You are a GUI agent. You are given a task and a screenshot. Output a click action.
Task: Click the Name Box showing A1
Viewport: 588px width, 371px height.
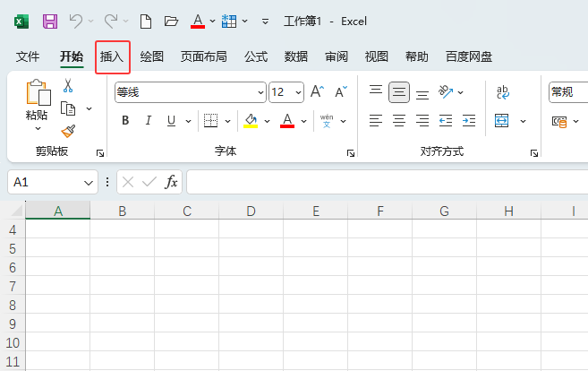point(53,182)
